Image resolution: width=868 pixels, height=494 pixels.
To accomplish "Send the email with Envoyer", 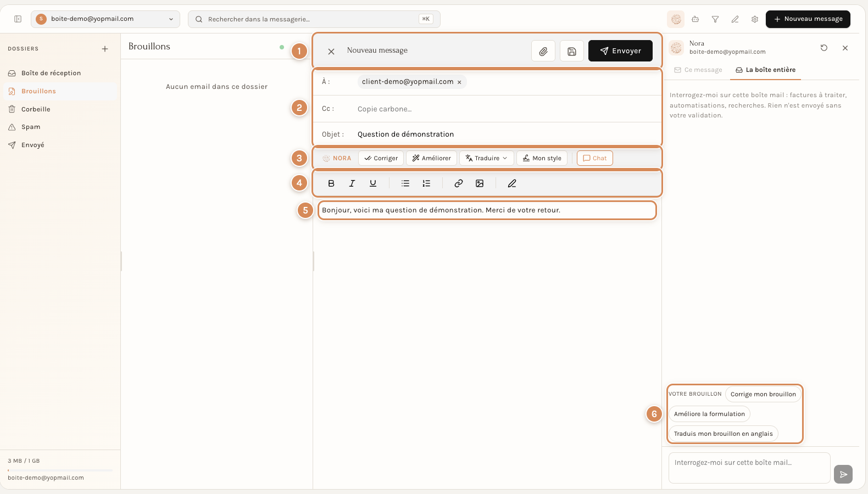I will click(620, 51).
